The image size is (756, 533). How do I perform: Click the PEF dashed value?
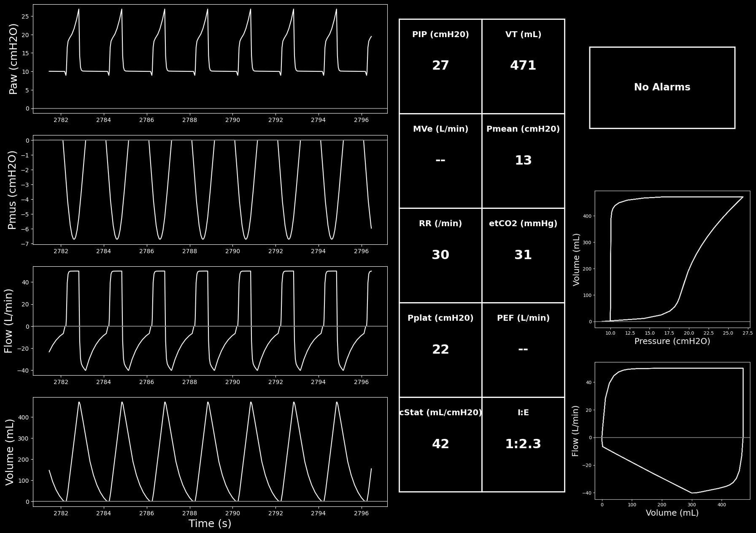[x=523, y=349]
